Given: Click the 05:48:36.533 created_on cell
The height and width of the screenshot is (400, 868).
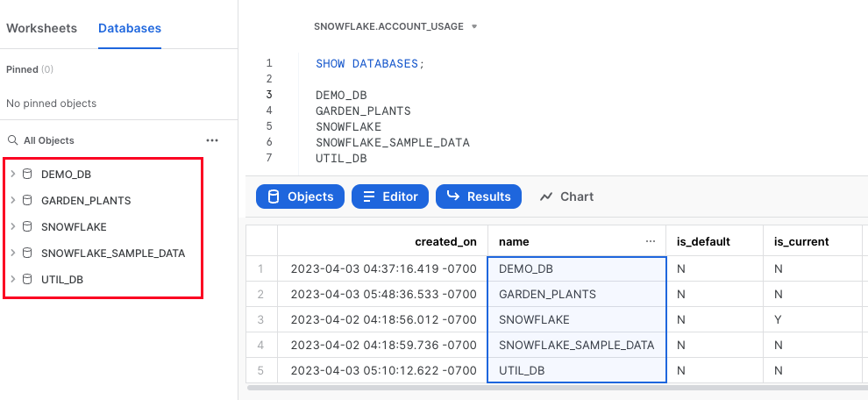Looking at the screenshot, I should [382, 294].
